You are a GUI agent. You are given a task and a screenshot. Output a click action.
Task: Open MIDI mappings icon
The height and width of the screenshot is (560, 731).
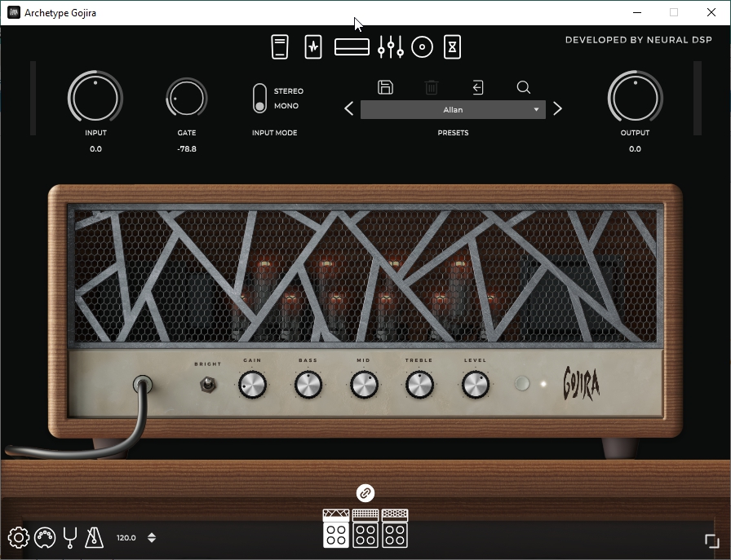pos(44,538)
